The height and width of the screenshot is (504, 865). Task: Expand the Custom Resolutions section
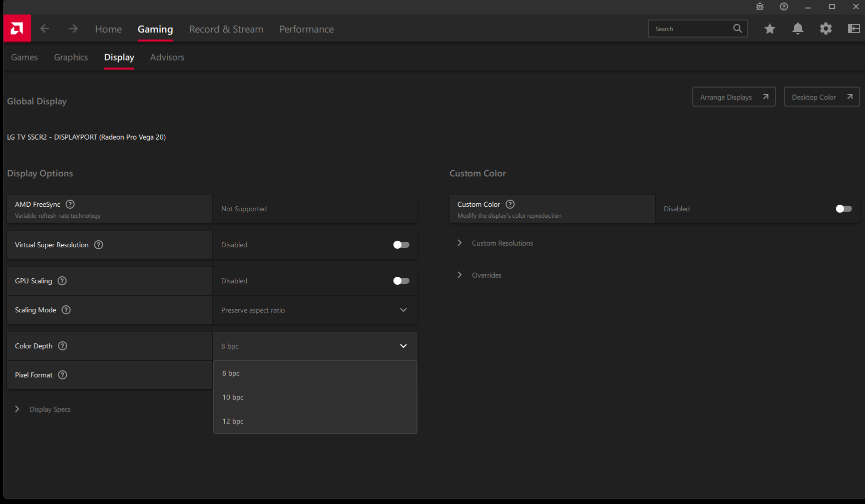pos(502,243)
